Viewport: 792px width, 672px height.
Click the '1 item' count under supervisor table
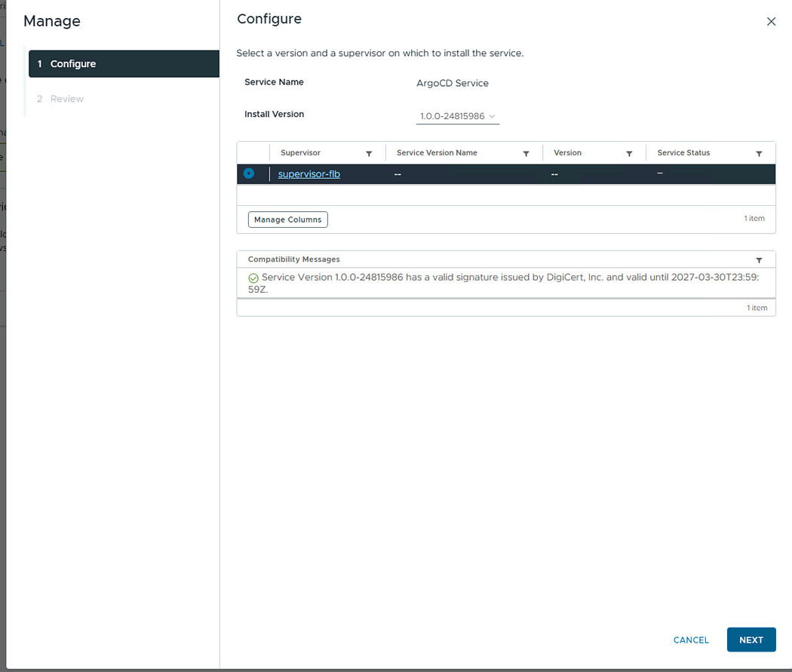tap(754, 219)
